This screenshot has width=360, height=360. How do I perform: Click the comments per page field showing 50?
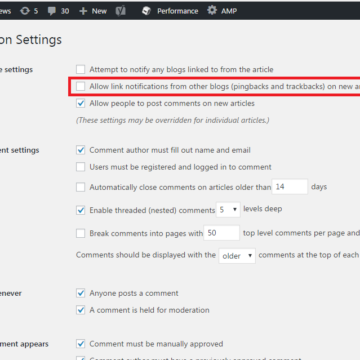click(x=222, y=233)
